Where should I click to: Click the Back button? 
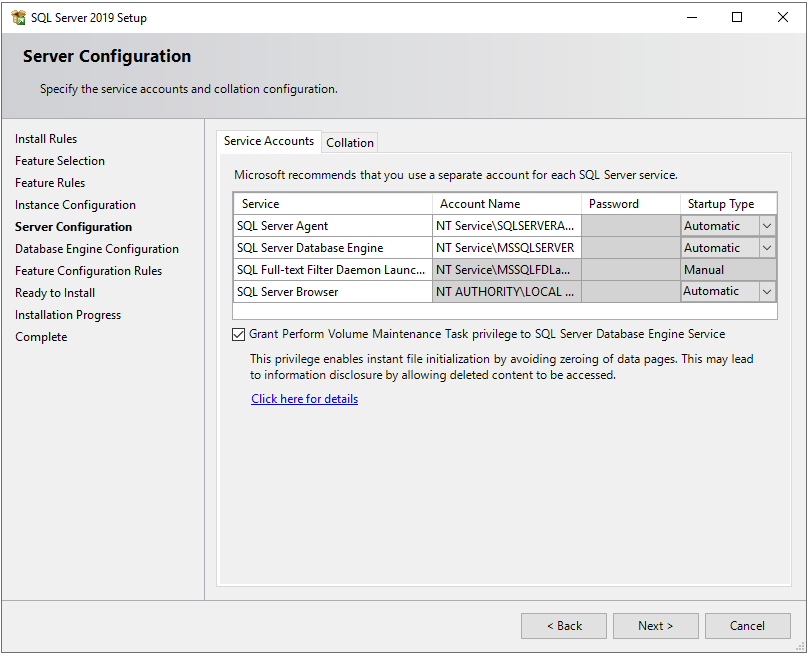[563, 625]
